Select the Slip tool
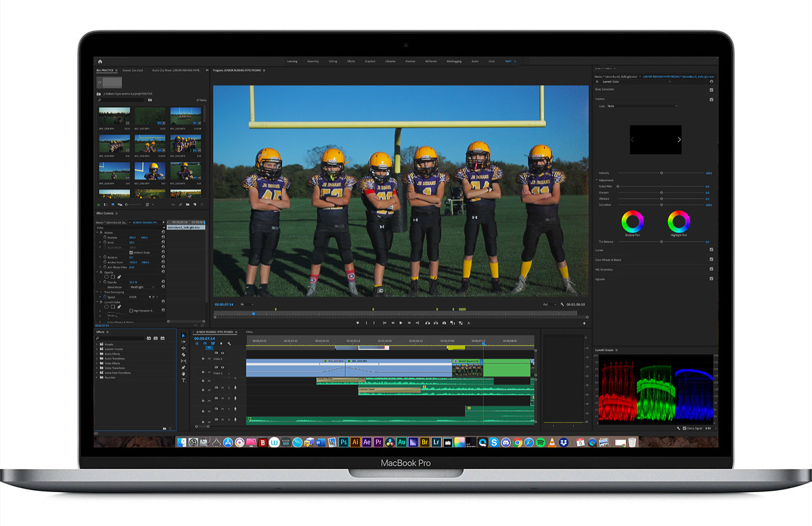812x526 pixels. 183,361
